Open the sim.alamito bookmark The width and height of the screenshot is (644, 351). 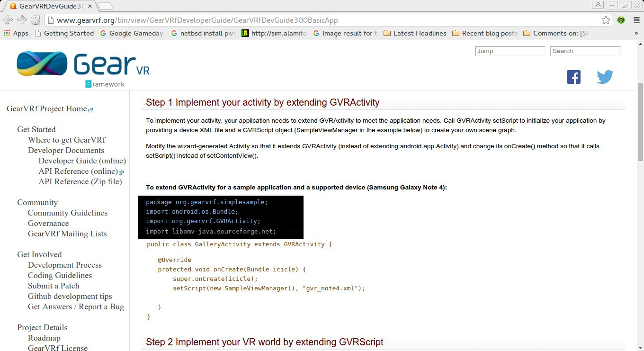pos(274,33)
